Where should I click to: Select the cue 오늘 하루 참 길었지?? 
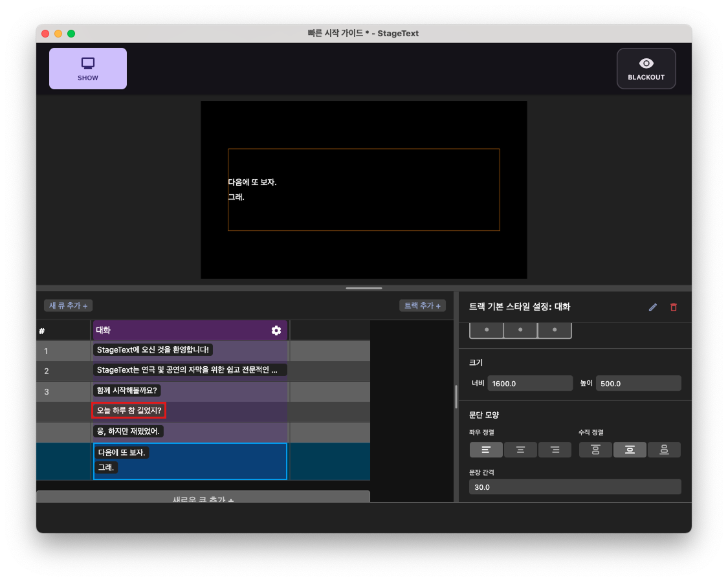pos(129,410)
